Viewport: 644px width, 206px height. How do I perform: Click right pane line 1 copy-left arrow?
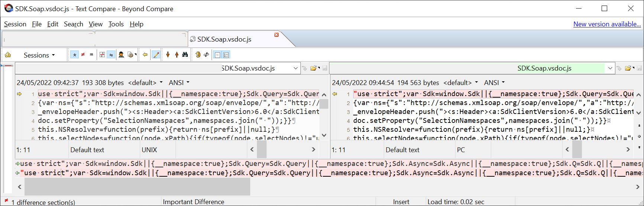tap(335, 94)
